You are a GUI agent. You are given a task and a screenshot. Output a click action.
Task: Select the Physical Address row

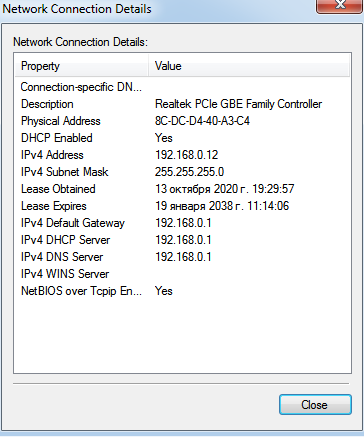(x=182, y=121)
